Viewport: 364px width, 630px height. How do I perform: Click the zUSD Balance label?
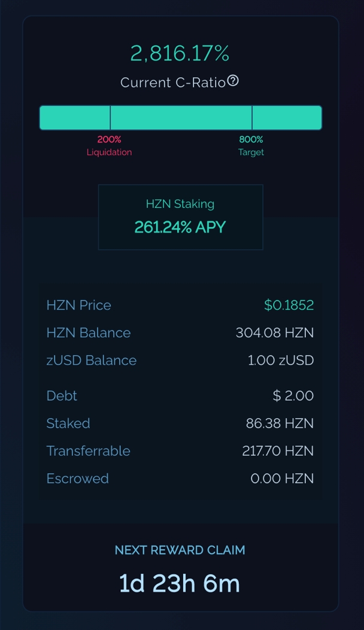coord(91,360)
